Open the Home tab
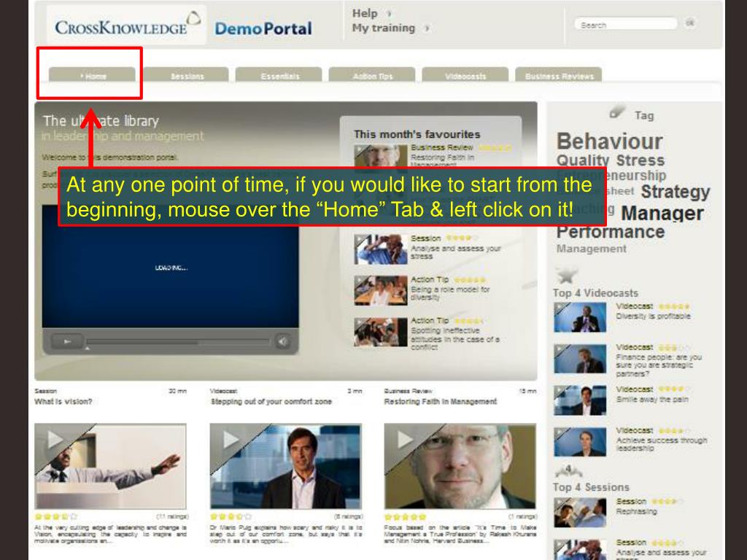Image resolution: width=747 pixels, height=560 pixels. coord(92,75)
